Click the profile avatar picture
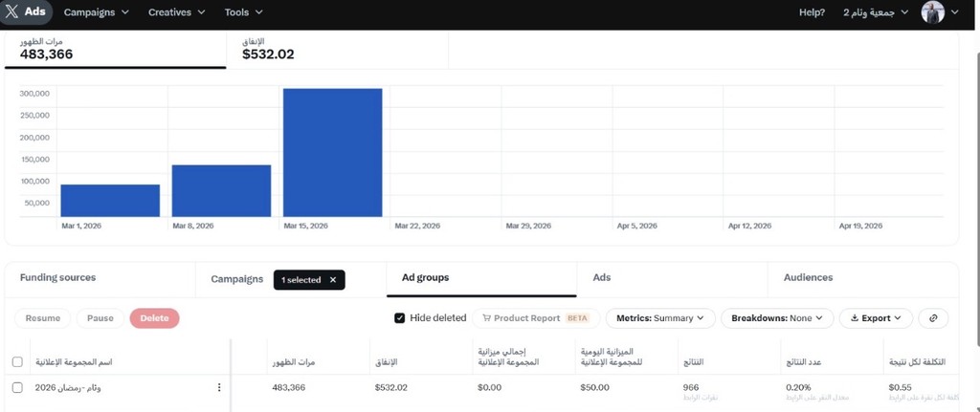Screen dimensions: 980x412 point(932,12)
